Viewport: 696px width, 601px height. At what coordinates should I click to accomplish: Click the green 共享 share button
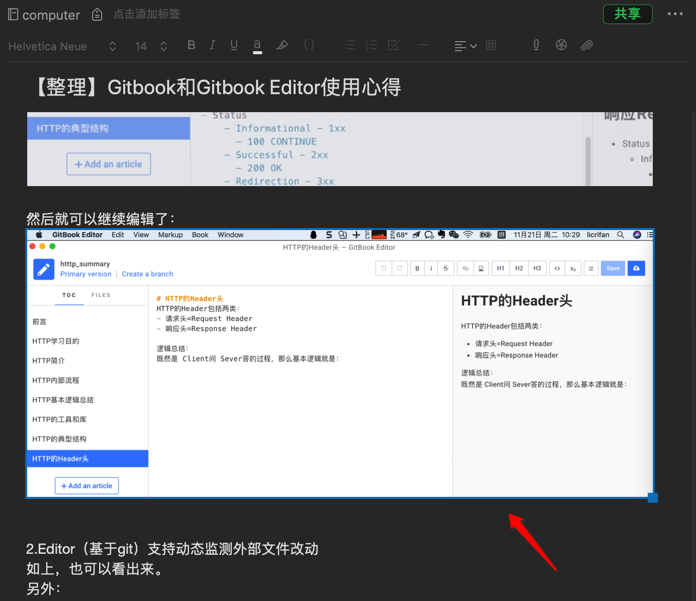click(627, 14)
